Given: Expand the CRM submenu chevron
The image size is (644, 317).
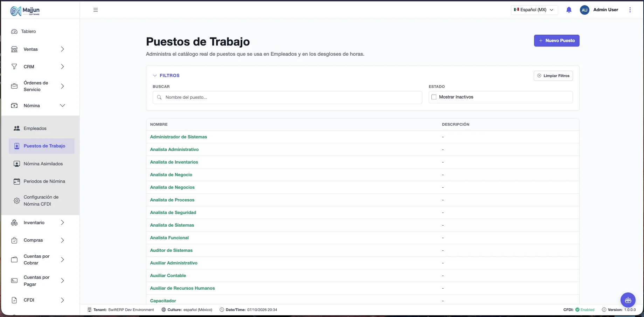Looking at the screenshot, I should point(62,67).
